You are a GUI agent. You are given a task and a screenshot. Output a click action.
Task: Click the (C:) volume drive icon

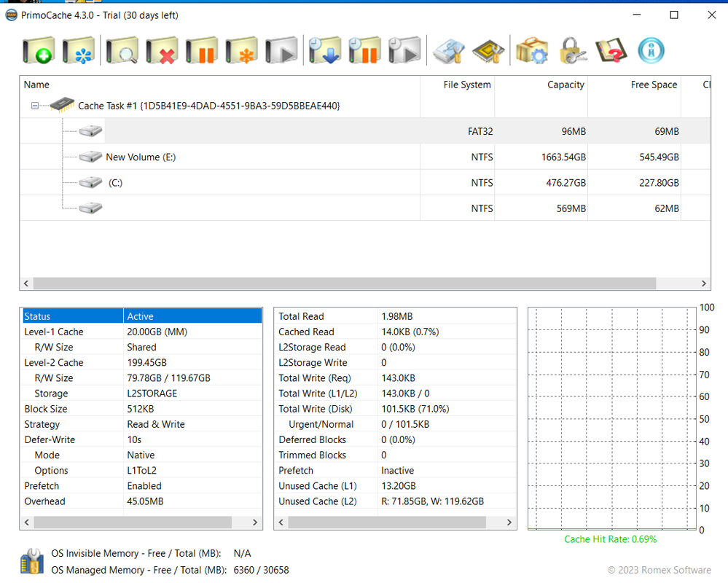[90, 182]
